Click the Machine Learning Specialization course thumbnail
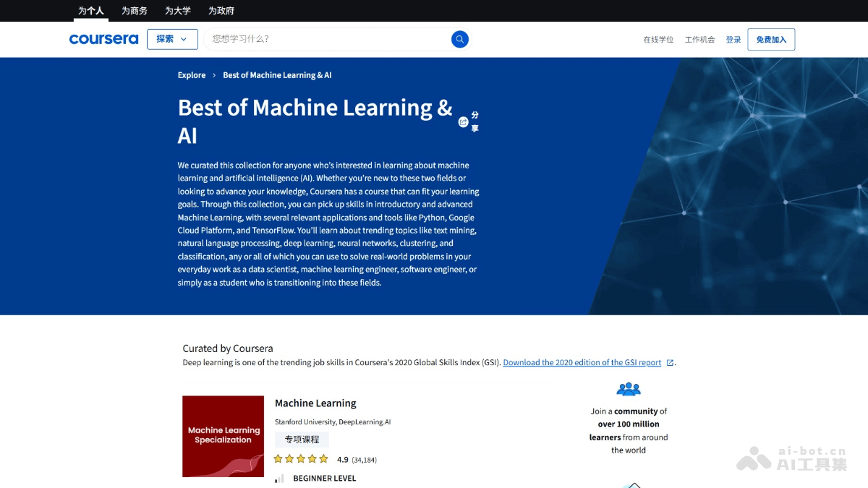This screenshot has width=868, height=488. point(223,437)
